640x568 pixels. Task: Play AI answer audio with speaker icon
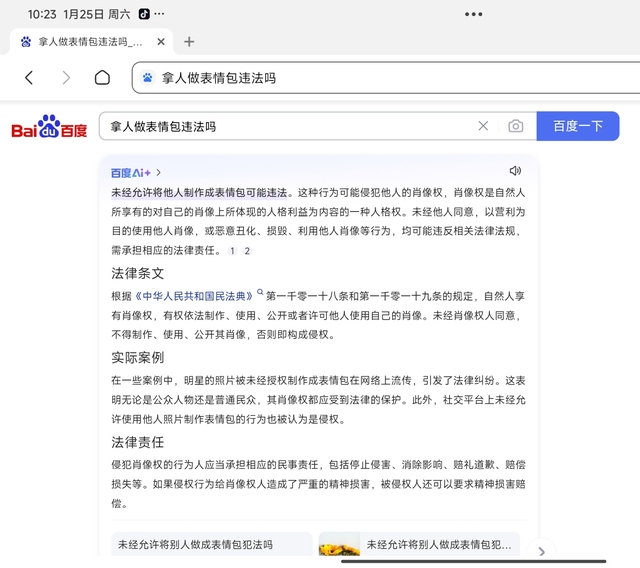point(515,171)
